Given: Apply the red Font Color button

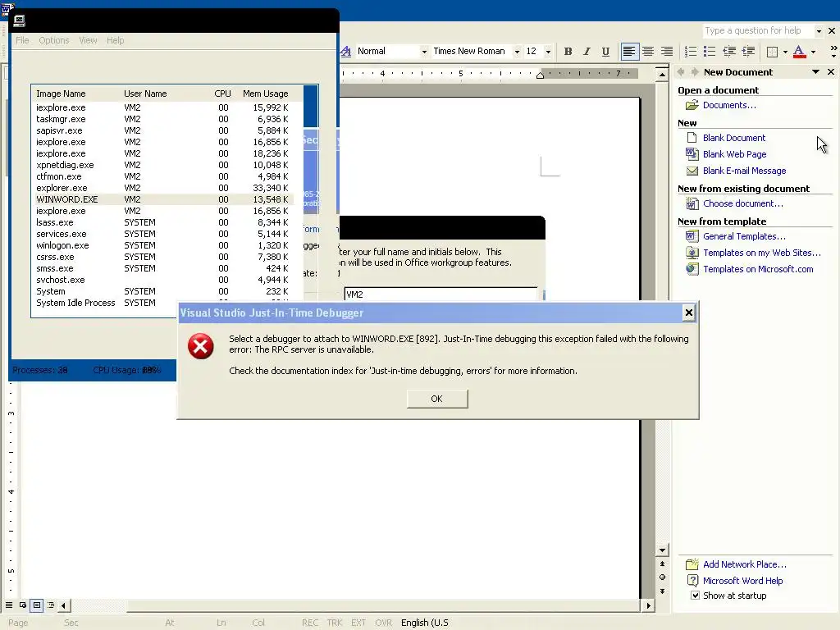Looking at the screenshot, I should click(x=799, y=52).
